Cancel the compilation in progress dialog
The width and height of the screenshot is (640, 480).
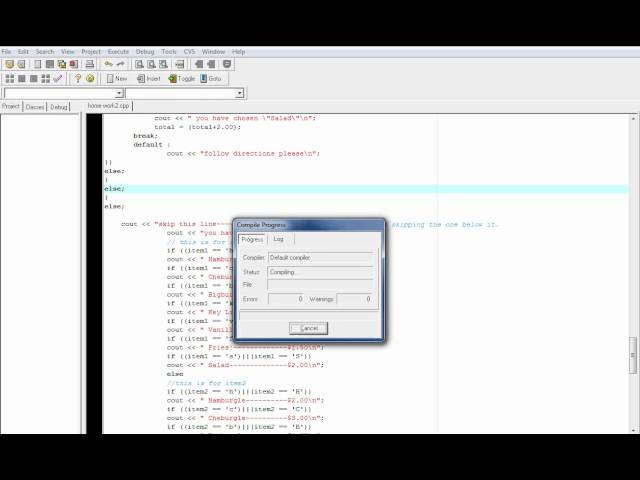coord(308,328)
